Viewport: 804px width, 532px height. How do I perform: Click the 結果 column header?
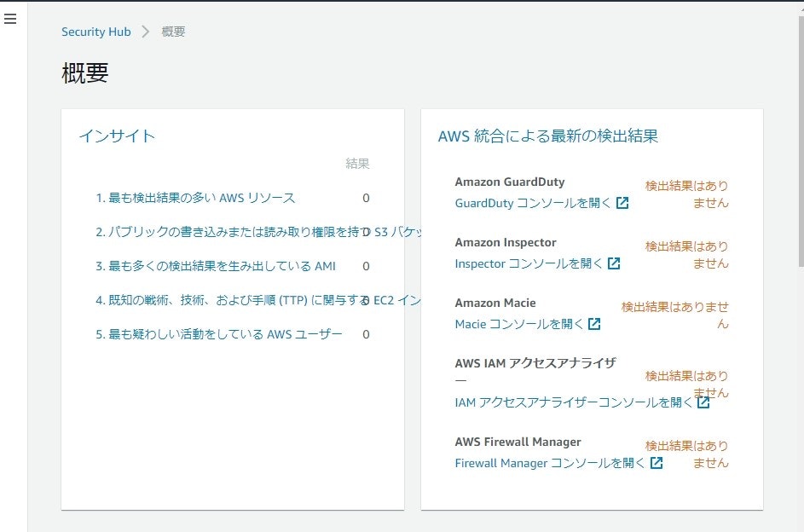tap(357, 164)
